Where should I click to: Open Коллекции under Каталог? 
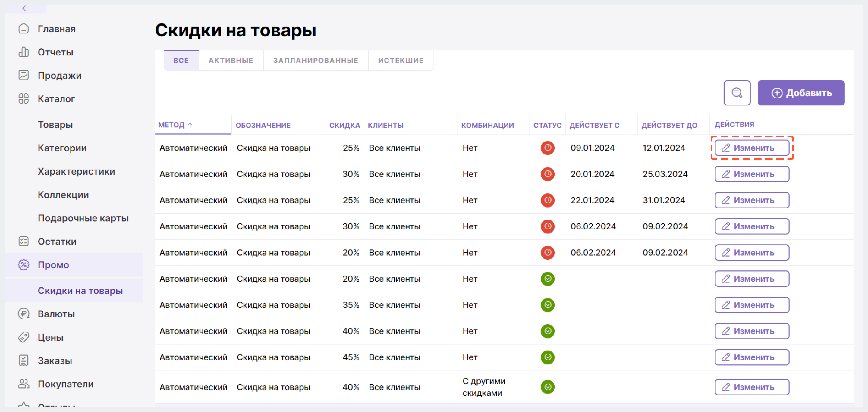[63, 195]
